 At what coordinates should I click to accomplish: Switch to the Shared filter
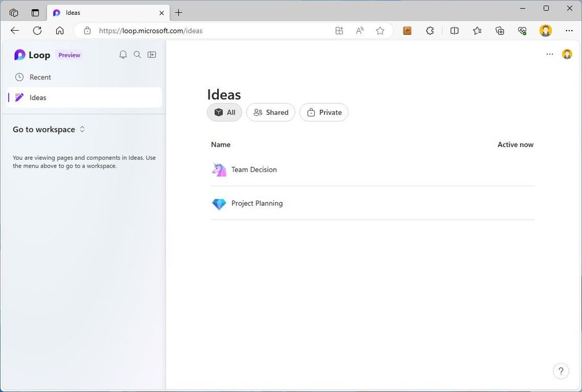coord(271,112)
